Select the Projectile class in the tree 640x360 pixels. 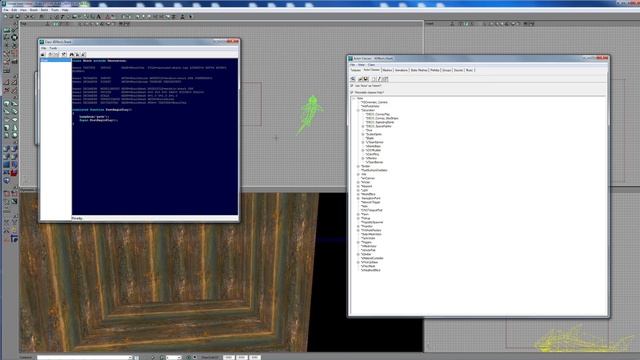[x=367, y=226]
